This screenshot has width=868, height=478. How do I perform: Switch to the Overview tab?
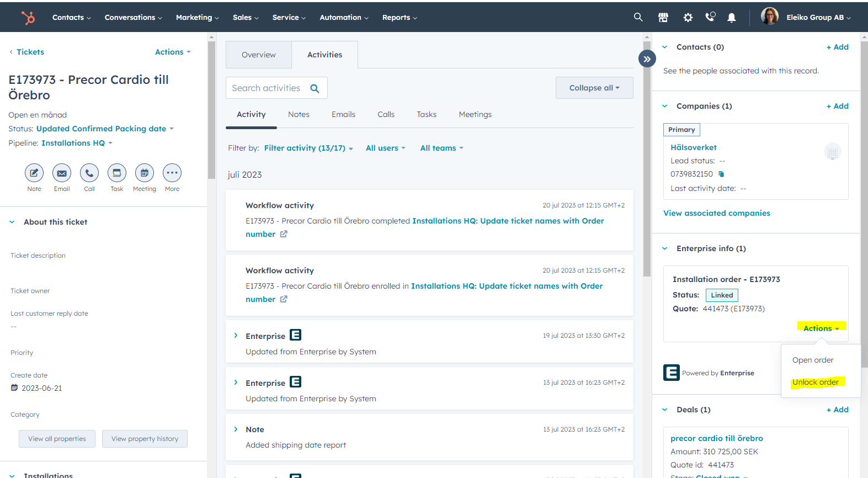tap(258, 55)
